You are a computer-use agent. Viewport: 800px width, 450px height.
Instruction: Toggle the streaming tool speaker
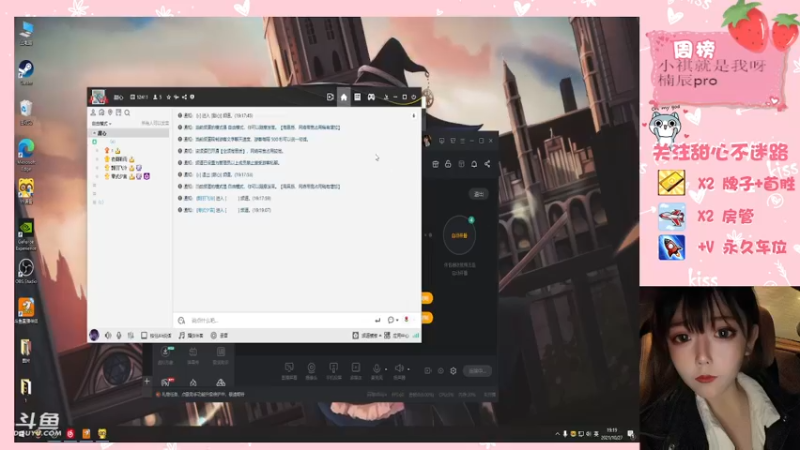coord(399,371)
